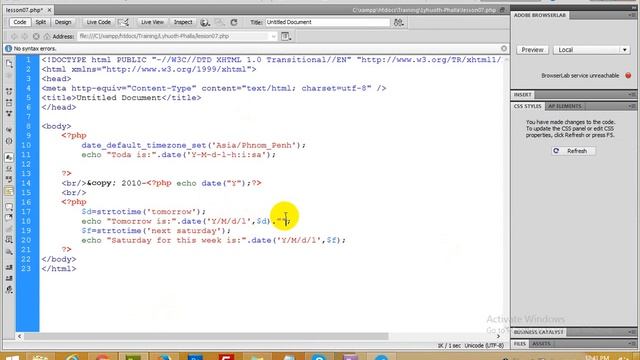
Task: Select the Assets tab
Action: click(x=541, y=344)
